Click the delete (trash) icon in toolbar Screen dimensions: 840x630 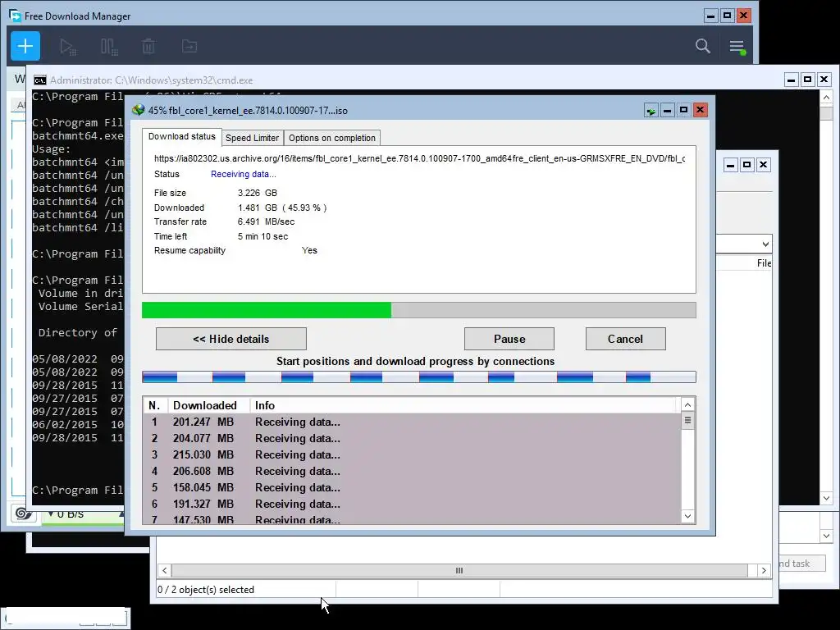148,46
